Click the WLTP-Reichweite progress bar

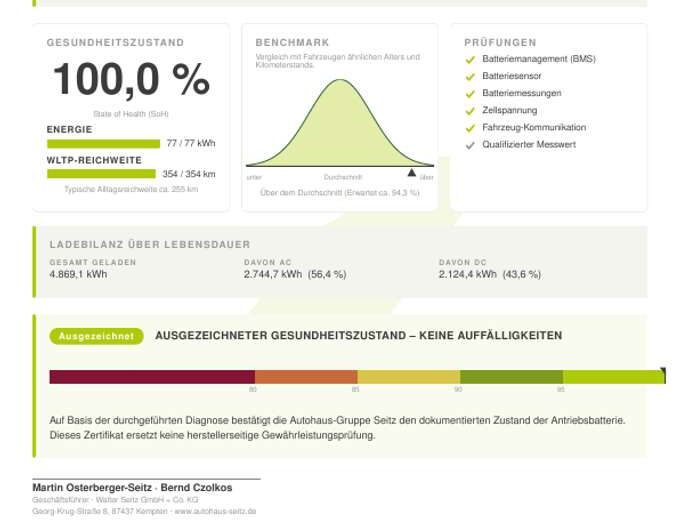pyautogui.click(x=101, y=174)
